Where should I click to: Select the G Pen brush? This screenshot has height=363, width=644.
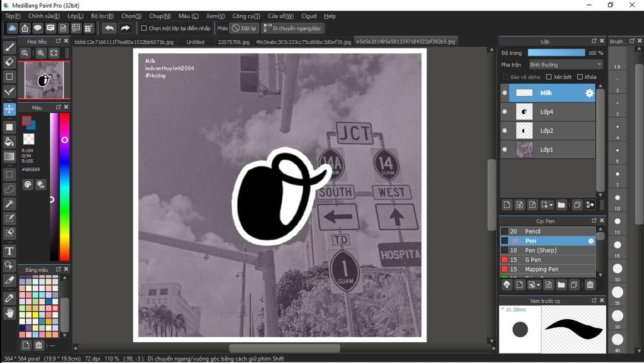point(548,260)
